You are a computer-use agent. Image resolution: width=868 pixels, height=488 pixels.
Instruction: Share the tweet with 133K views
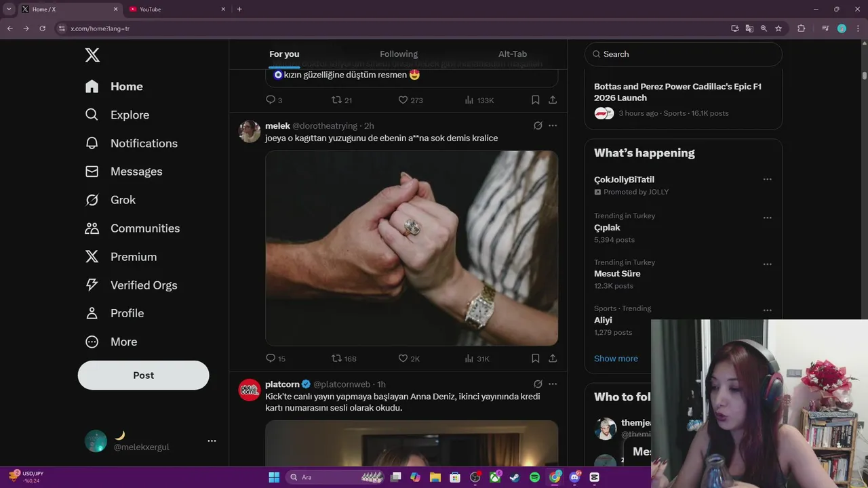[x=553, y=100]
